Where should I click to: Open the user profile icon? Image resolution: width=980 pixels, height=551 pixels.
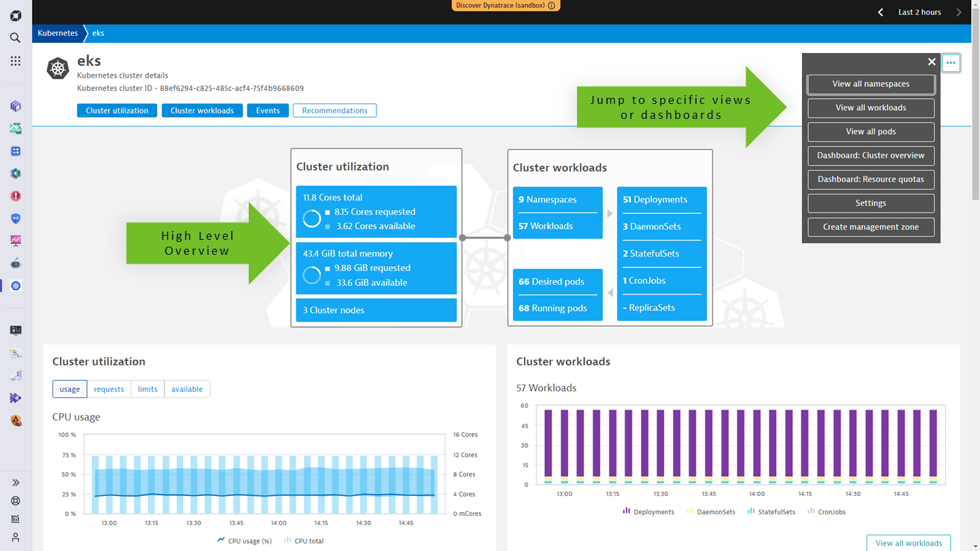pyautogui.click(x=15, y=537)
